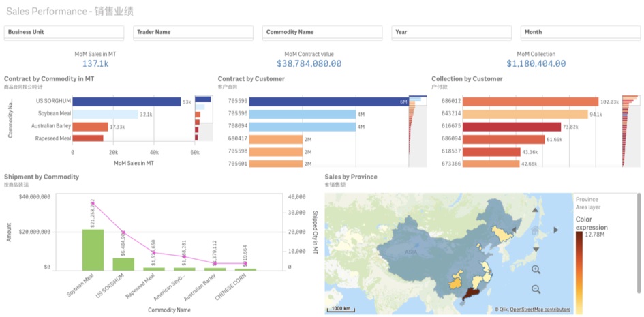
Task: Expand the Commodity Name filter
Action: [x=322, y=32]
